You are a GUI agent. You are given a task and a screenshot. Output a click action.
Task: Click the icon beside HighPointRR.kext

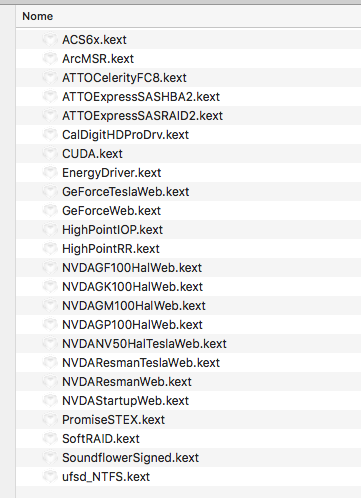(50, 248)
